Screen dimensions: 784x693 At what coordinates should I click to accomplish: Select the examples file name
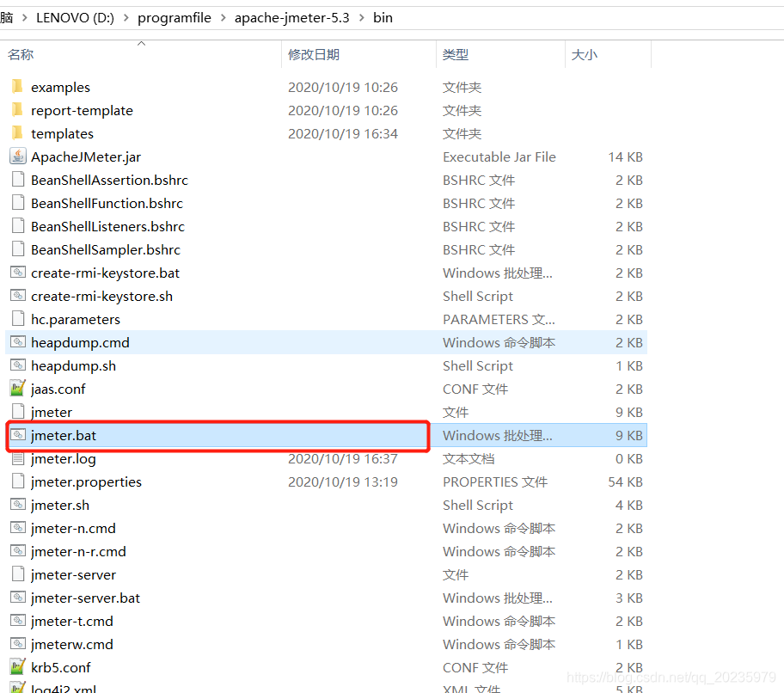pyautogui.click(x=60, y=88)
